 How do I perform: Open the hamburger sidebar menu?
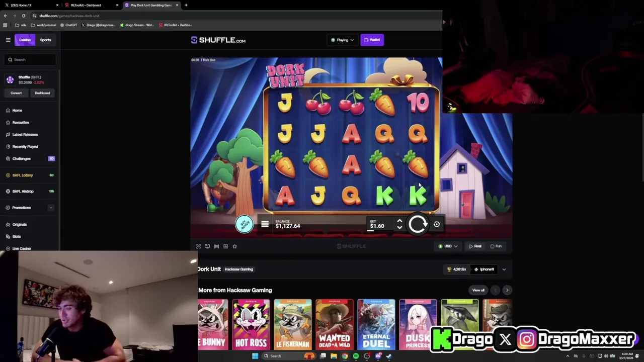[8, 40]
